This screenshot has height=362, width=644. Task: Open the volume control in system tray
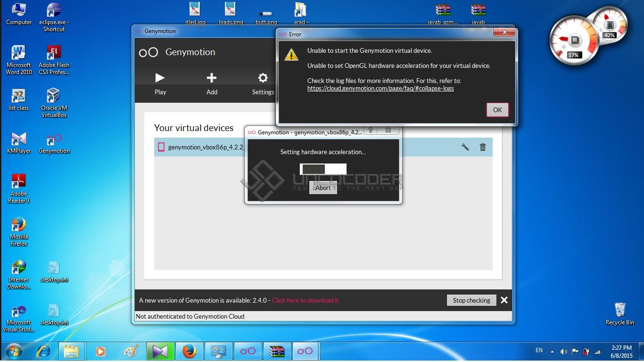pos(563,352)
